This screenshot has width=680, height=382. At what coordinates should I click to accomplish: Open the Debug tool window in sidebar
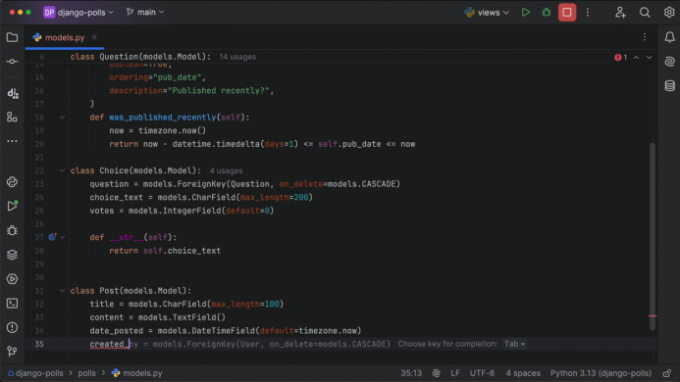click(x=12, y=230)
